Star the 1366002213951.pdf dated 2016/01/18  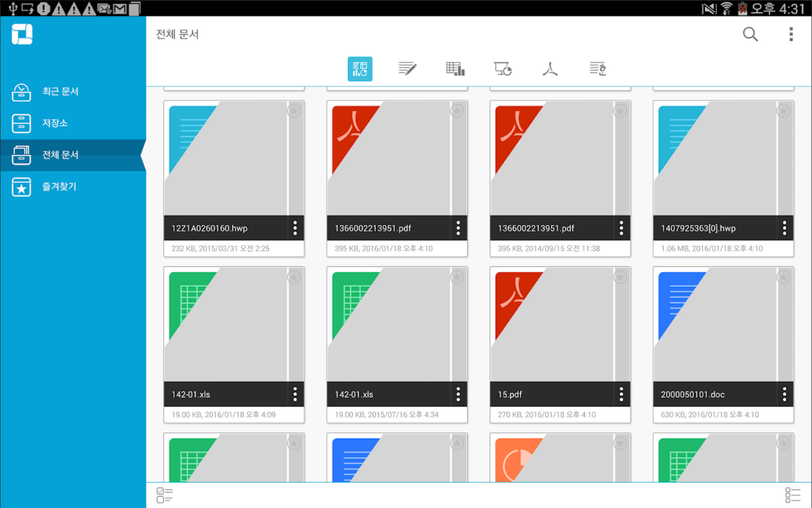[x=457, y=111]
